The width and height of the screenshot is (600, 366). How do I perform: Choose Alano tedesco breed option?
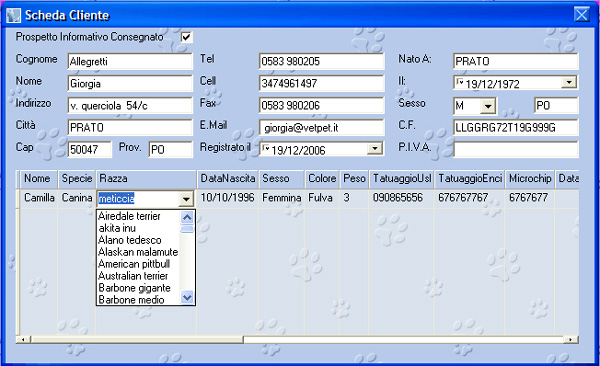[x=138, y=240]
